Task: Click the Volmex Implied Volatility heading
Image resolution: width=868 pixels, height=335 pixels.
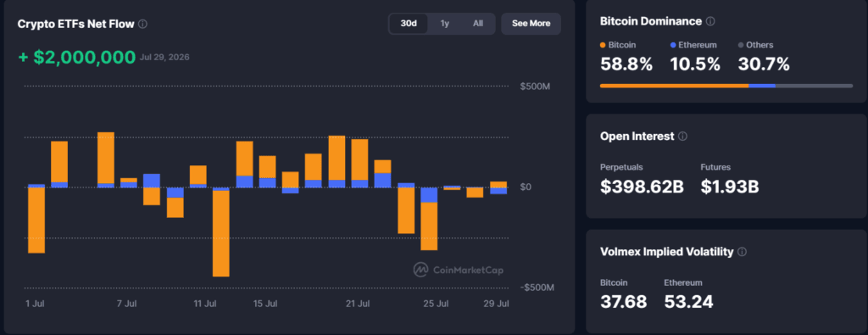Action: pos(667,252)
